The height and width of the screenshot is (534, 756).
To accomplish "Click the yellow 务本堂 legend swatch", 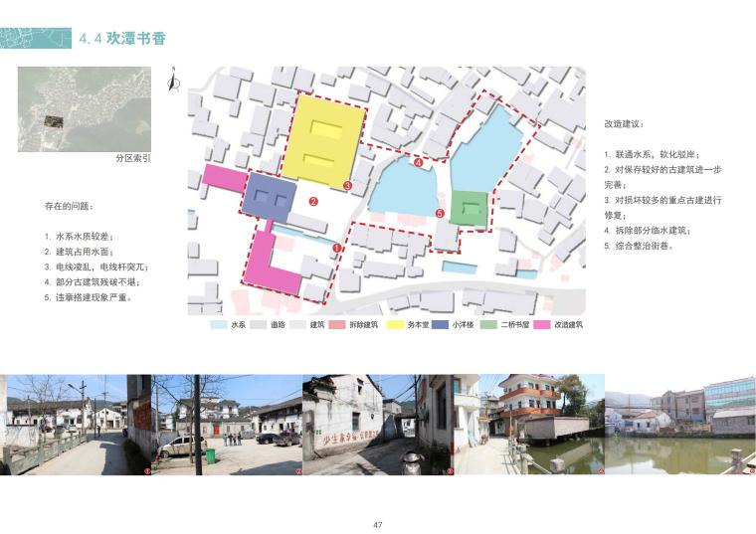I will (x=396, y=325).
